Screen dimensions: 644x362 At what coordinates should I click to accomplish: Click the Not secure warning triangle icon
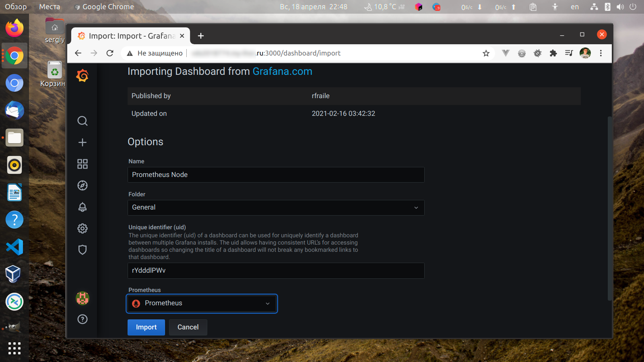130,53
